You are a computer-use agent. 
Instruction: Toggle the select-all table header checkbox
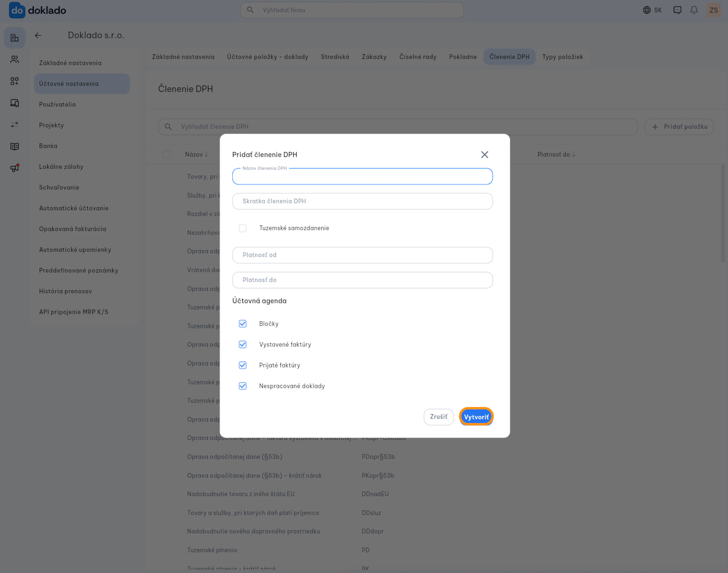click(166, 154)
